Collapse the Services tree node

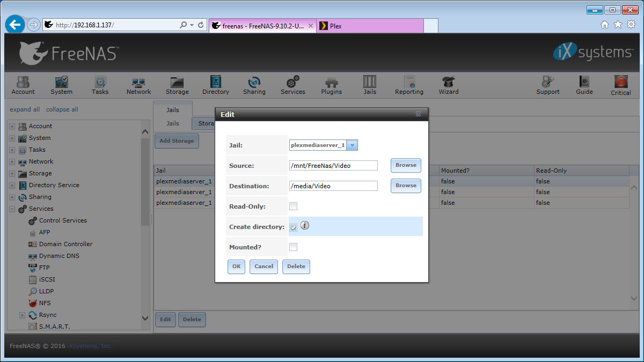pos(12,209)
